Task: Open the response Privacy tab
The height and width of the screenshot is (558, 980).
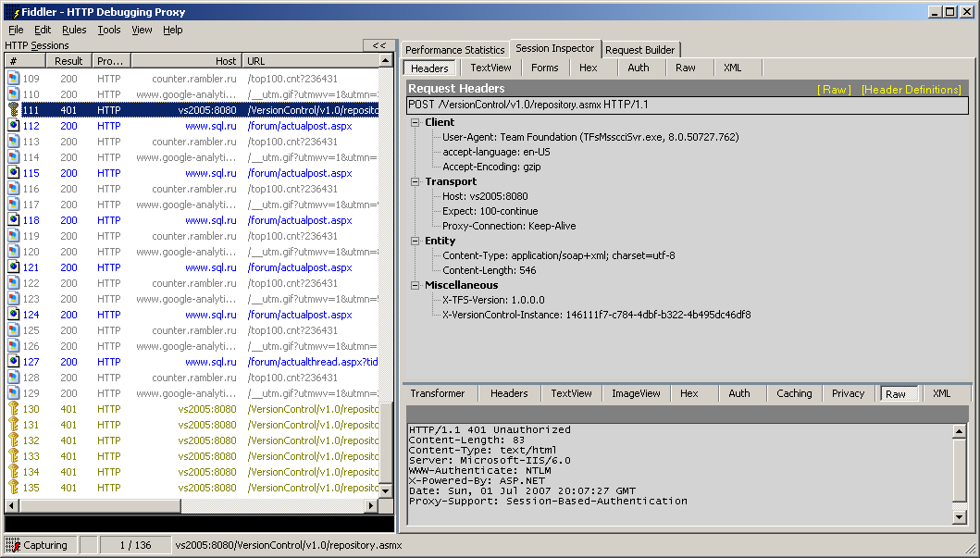Action: pos(848,393)
